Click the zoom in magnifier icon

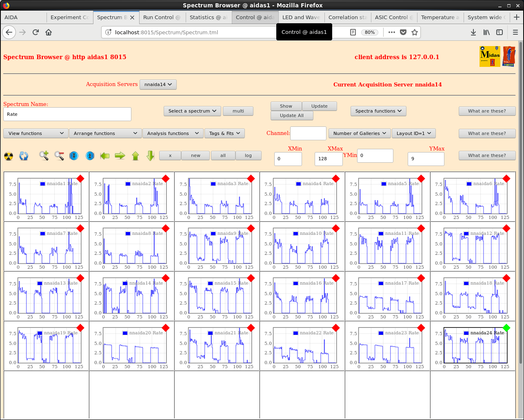pyautogui.click(x=44, y=155)
